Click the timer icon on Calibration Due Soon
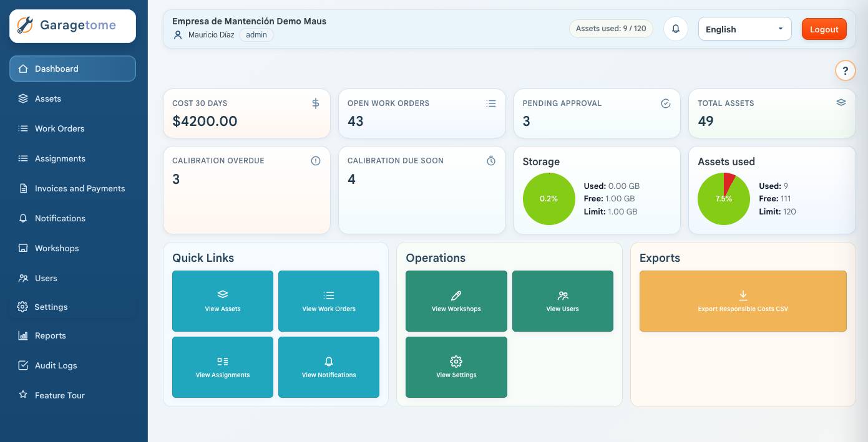Image resolution: width=868 pixels, height=442 pixels. [491, 161]
